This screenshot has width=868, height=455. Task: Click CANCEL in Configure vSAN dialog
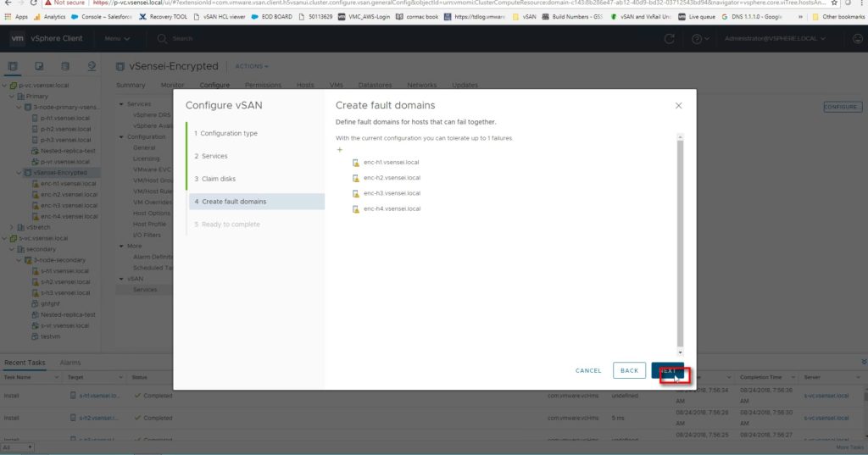click(x=588, y=370)
